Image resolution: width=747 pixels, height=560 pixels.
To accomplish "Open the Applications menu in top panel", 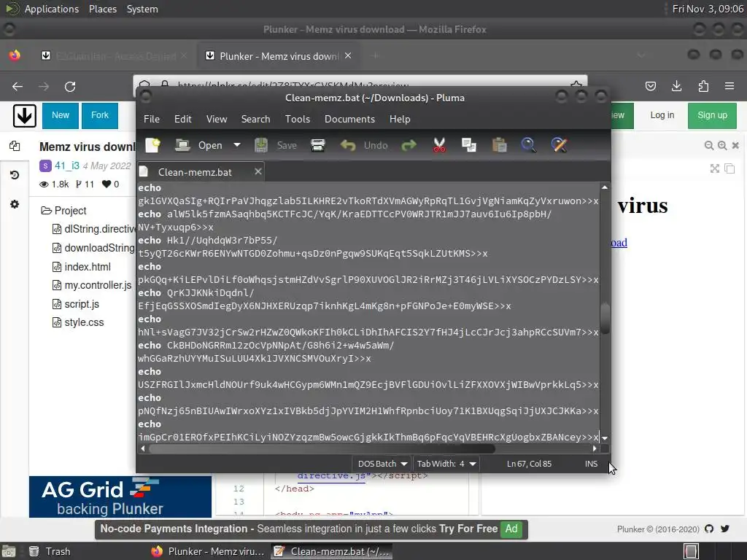I will click(52, 9).
